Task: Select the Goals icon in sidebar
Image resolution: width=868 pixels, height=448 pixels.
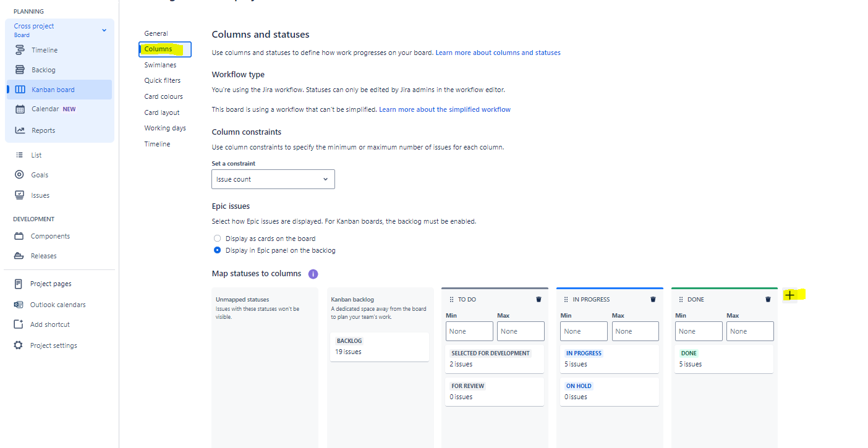Action: 19,174
